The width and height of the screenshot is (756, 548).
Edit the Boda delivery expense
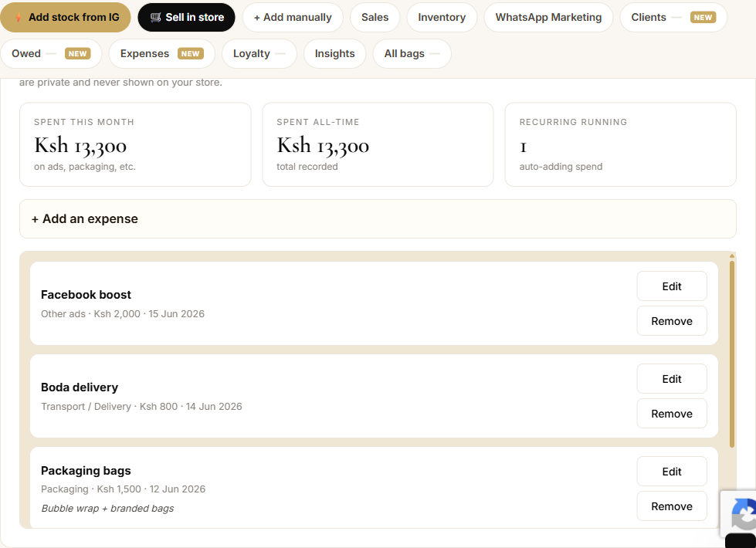pos(672,379)
